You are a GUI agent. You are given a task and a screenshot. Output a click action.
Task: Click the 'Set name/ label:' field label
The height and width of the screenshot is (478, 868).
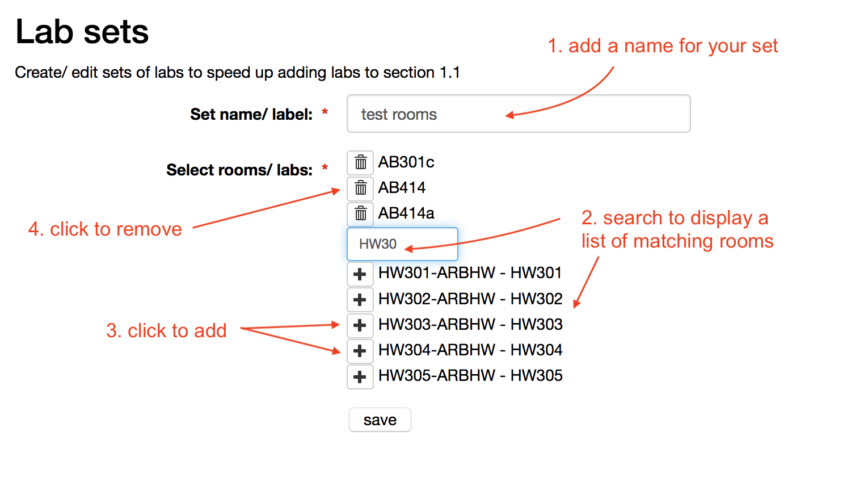(x=251, y=115)
